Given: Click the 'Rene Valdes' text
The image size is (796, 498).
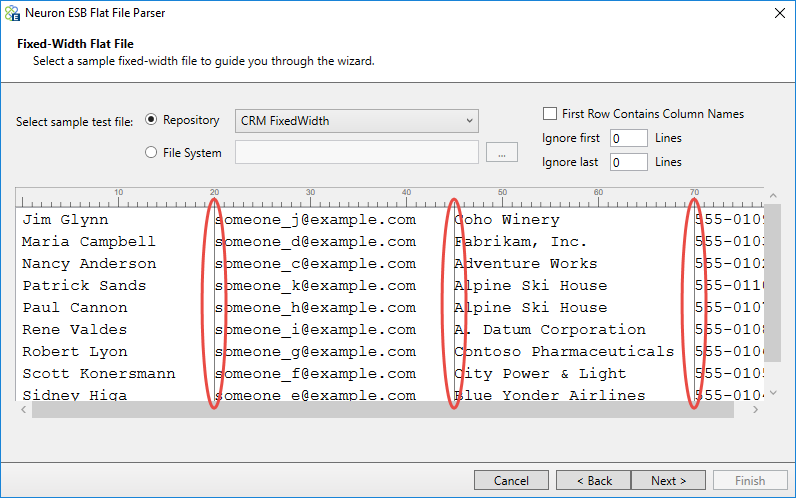Looking at the screenshot, I should pyautogui.click(x=75, y=329).
